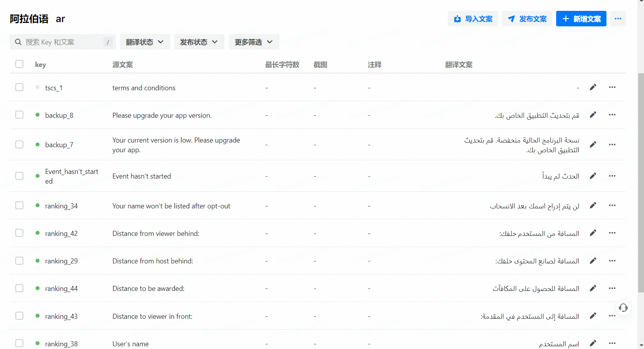Toggle the select-all checkbox in table header
This screenshot has width=644, height=349.
[19, 64]
